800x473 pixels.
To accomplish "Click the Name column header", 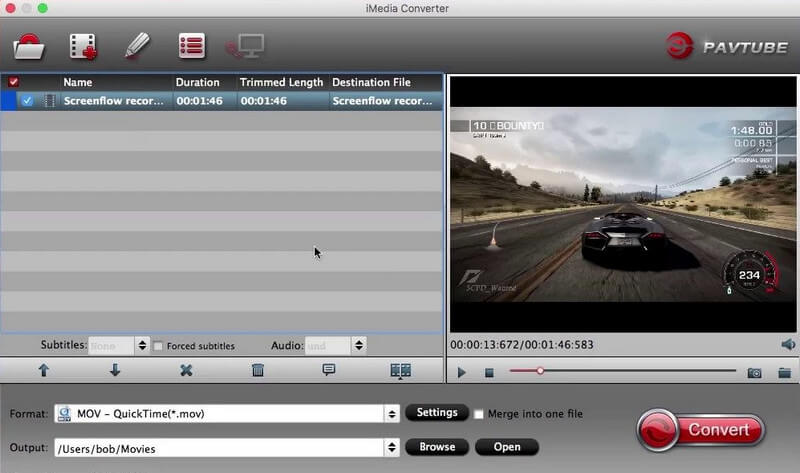I will [x=78, y=82].
